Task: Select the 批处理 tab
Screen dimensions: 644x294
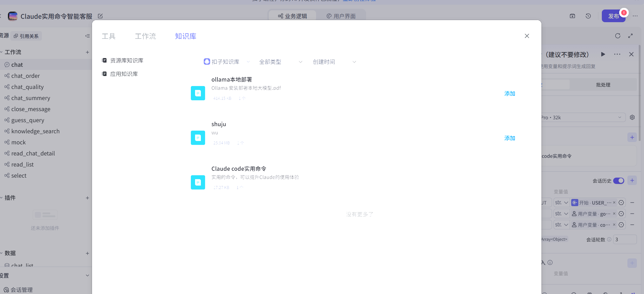Action: click(x=603, y=85)
